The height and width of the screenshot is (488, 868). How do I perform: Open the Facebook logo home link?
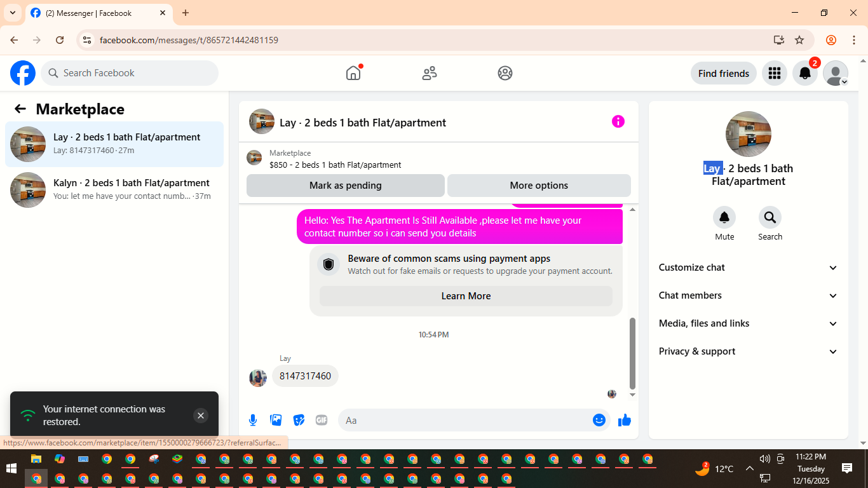click(x=23, y=73)
